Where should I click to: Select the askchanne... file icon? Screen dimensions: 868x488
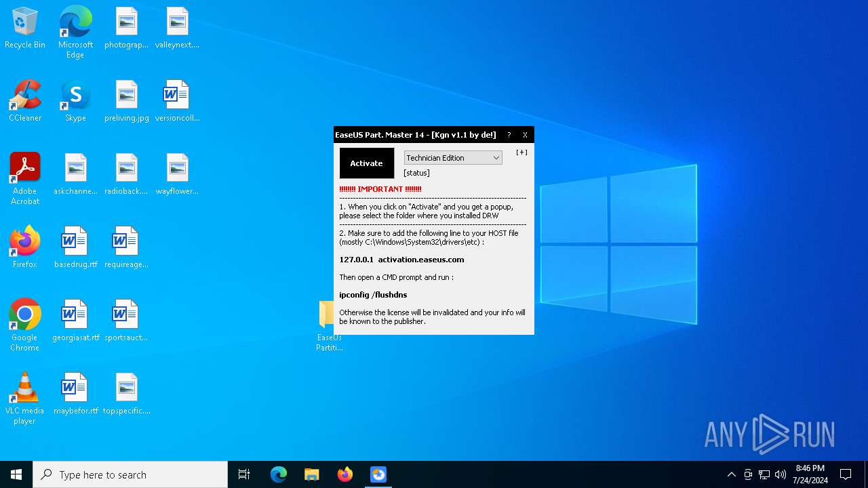coord(75,174)
